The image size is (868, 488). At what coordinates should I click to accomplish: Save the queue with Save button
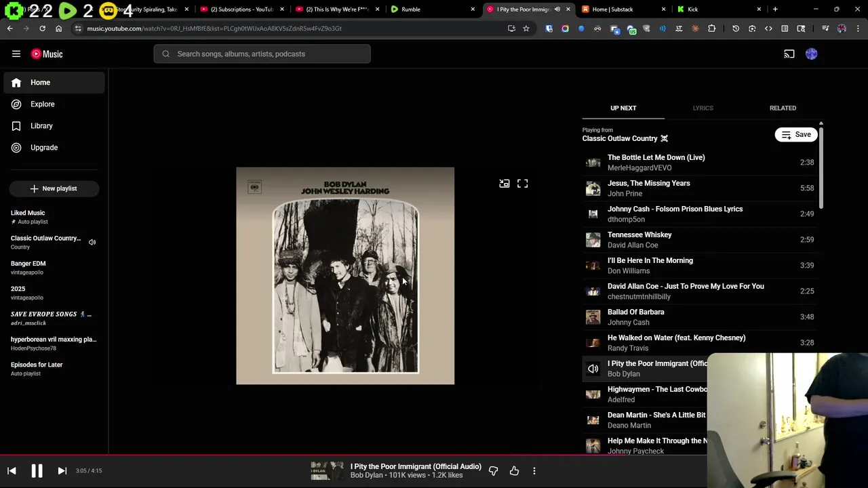(x=796, y=134)
